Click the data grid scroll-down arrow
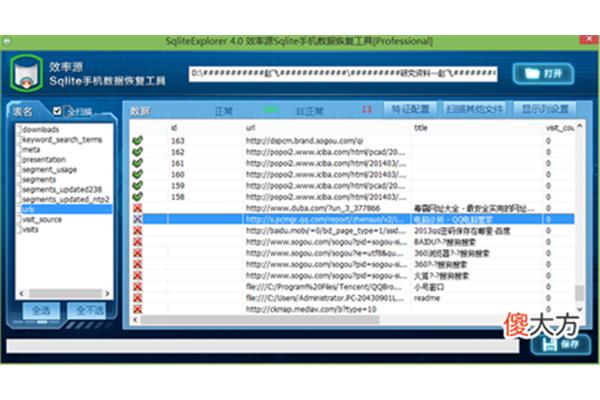The height and width of the screenshot is (400, 600). (x=579, y=309)
